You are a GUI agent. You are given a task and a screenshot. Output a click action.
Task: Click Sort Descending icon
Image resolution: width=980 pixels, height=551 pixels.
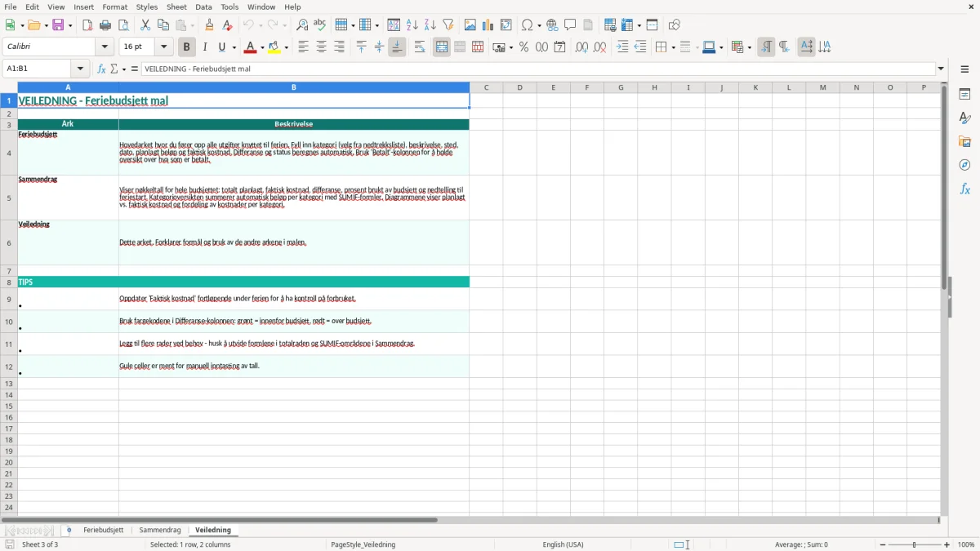430,25
